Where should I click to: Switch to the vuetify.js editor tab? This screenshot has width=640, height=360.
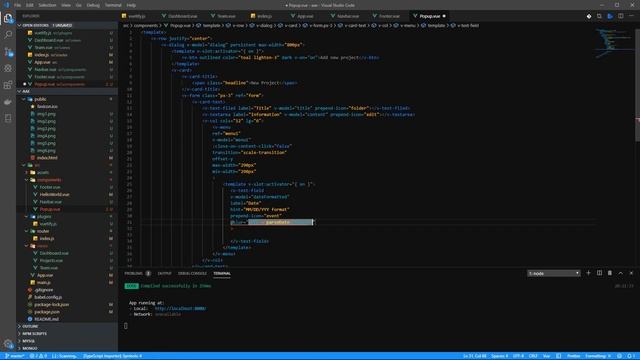[x=137, y=16]
